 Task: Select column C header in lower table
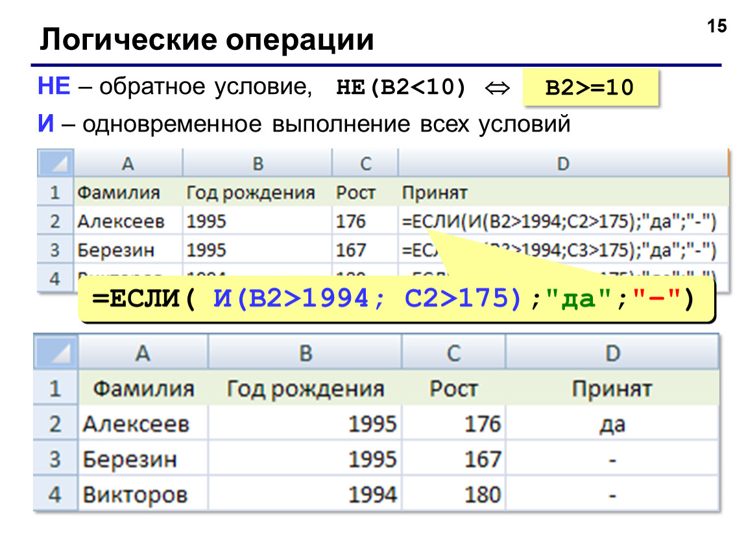click(453, 352)
